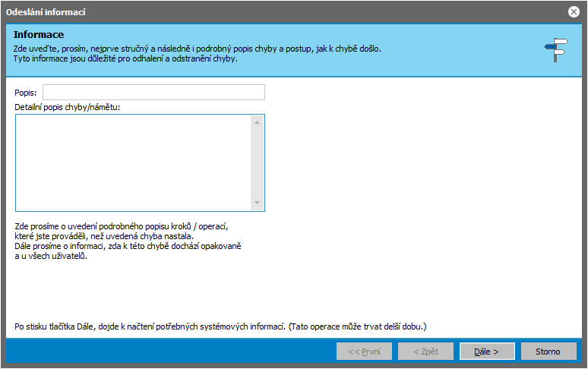Click the < Zpět button
588x369 pixels.
(425, 352)
